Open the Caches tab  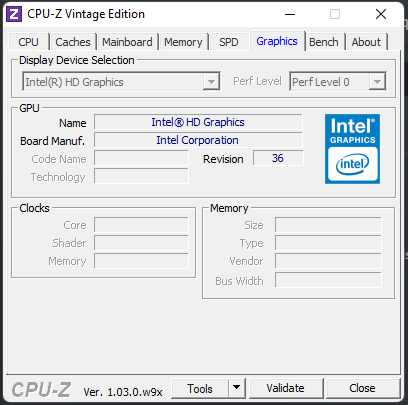(73, 42)
